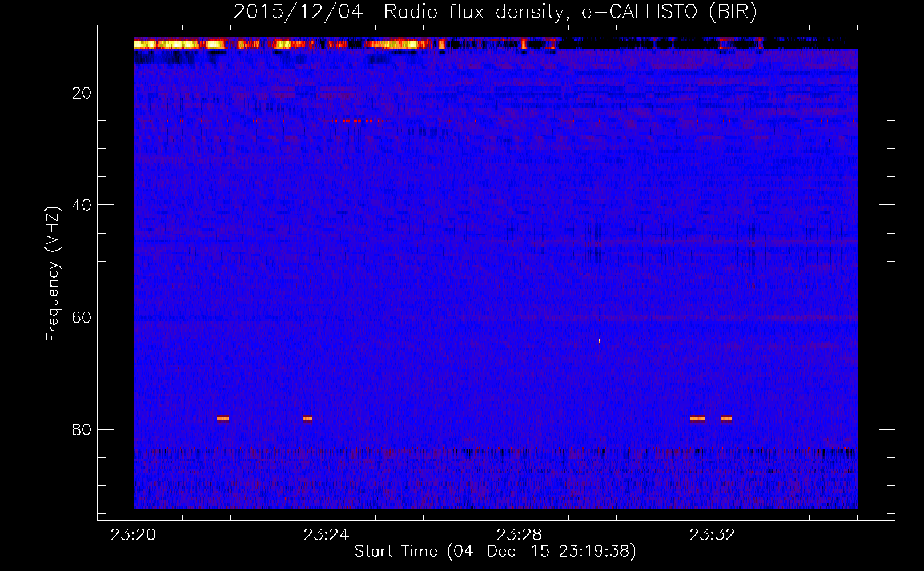Screen dimensions: 924x571
Task: Click the '40' frequency tick label
Action: [x=82, y=205]
